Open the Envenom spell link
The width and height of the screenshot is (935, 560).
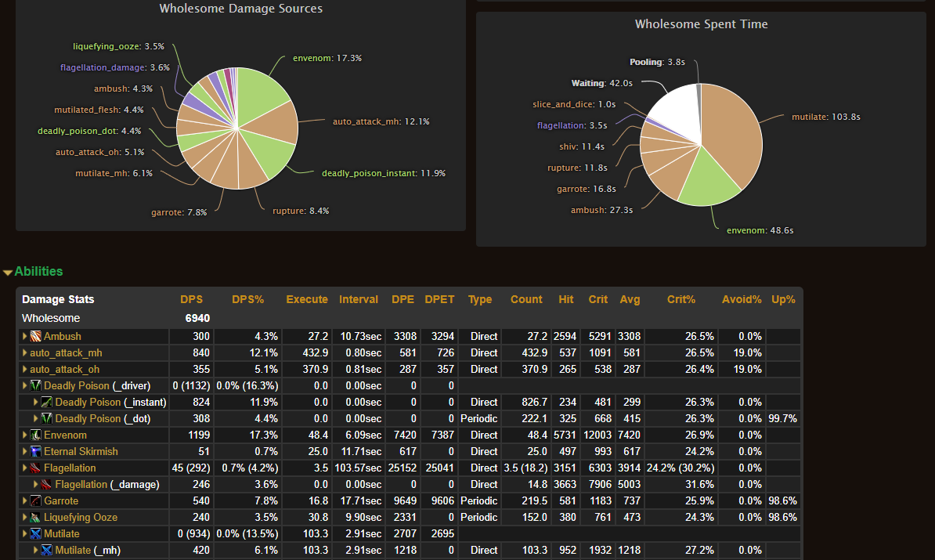click(65, 435)
